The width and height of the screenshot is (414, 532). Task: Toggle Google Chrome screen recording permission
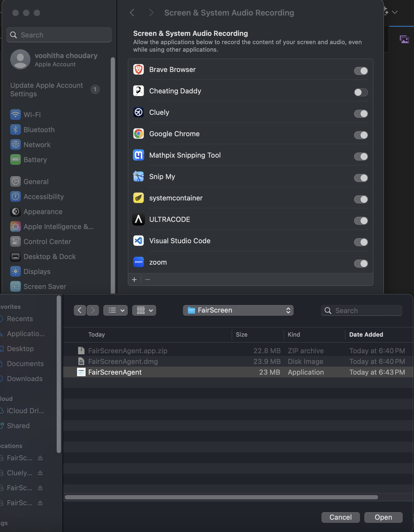tap(361, 135)
